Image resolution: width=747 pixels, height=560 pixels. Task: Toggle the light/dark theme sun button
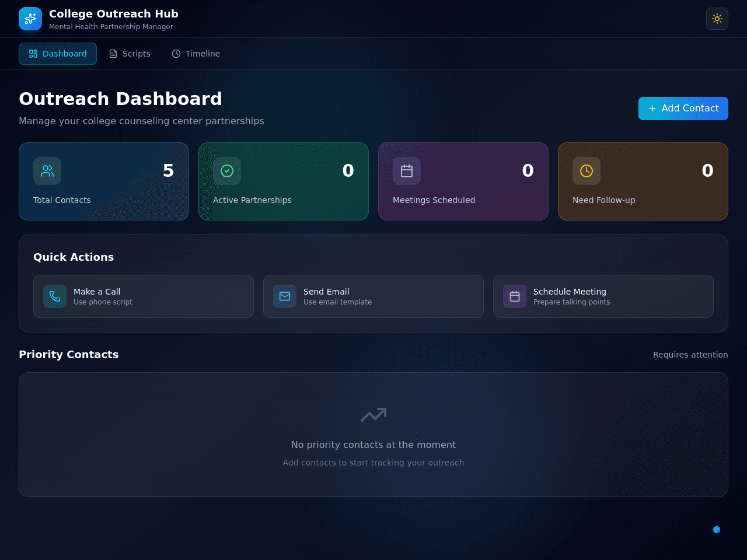point(717,19)
